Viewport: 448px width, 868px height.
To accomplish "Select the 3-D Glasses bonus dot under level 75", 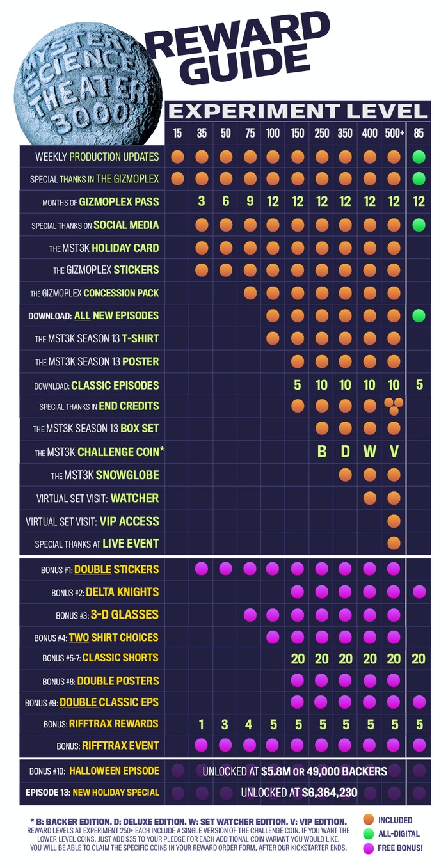I will point(250,615).
